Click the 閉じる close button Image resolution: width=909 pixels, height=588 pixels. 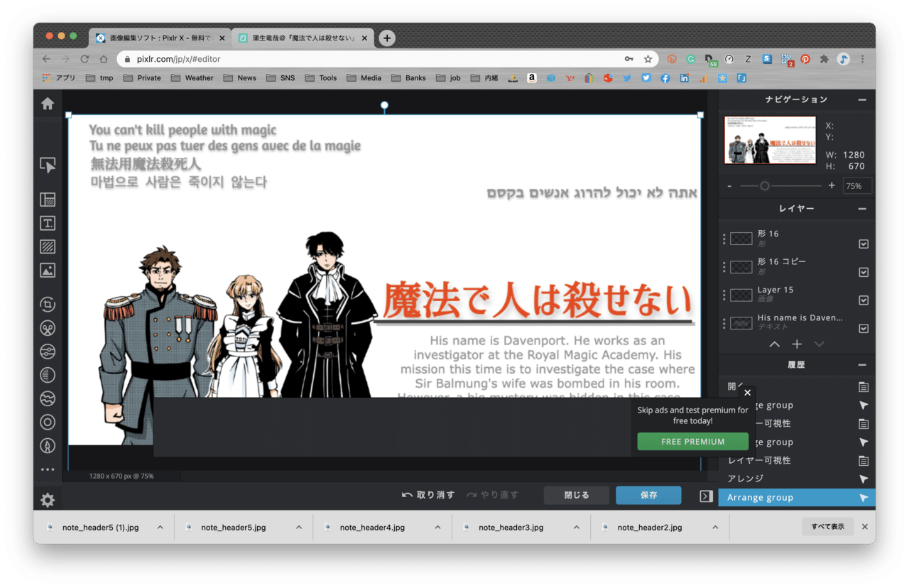point(577,495)
